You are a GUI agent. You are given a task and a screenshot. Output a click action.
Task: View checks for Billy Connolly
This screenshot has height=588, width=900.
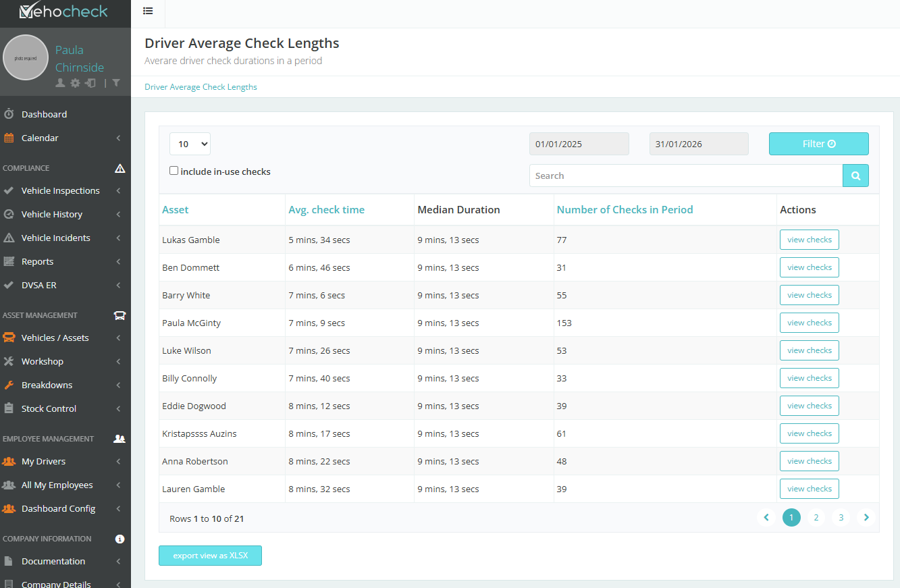point(810,378)
